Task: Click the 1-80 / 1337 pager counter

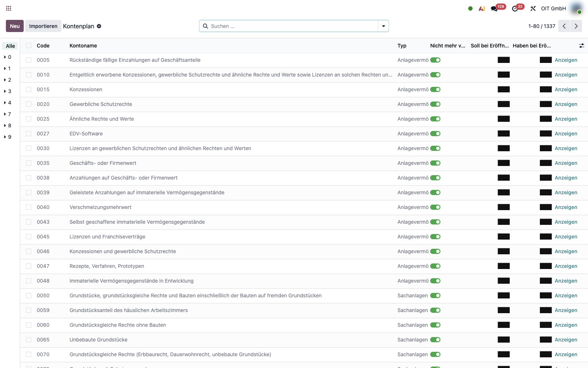Action: [x=542, y=26]
